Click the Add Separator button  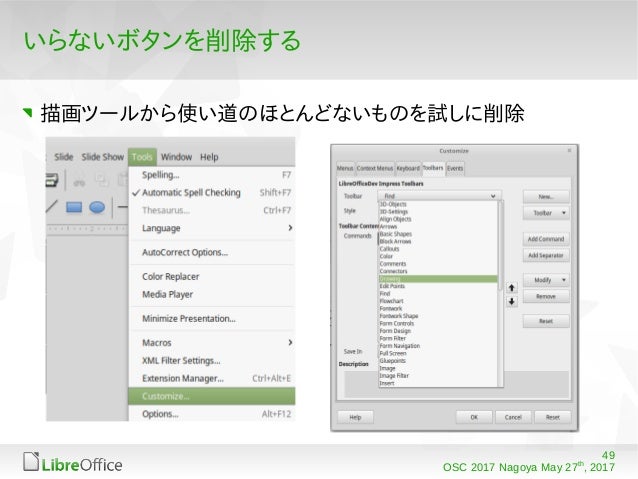[x=546, y=256]
